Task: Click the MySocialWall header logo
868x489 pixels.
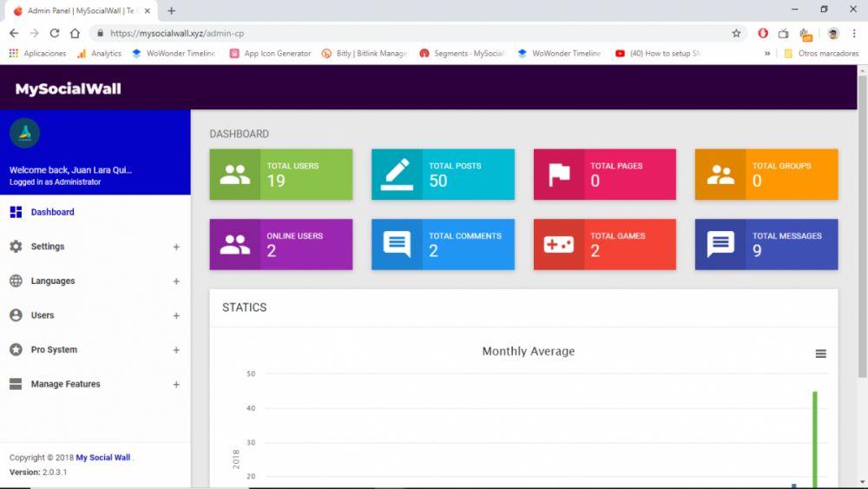Action: 68,89
